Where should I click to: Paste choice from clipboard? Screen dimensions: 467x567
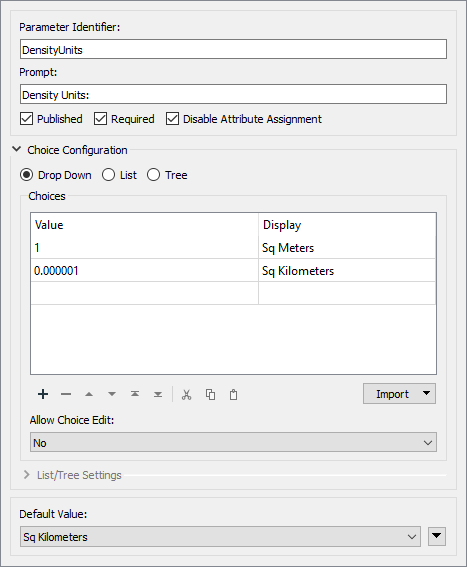[233, 395]
